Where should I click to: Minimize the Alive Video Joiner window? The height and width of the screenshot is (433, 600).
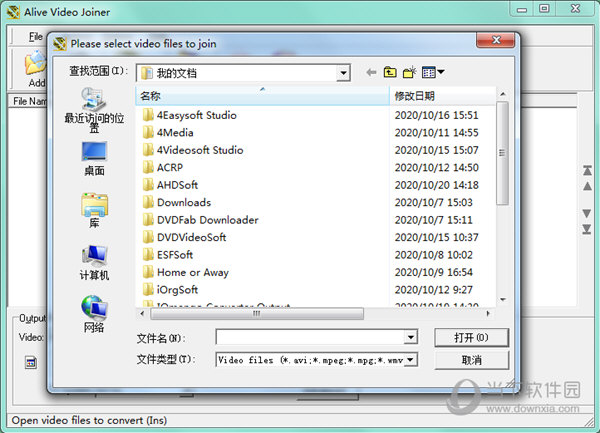(x=522, y=9)
